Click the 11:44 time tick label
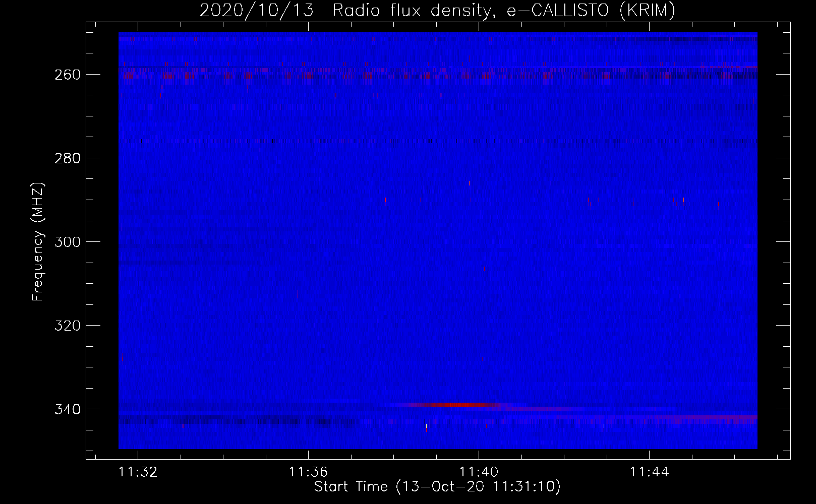This screenshot has height=504, width=816. coord(649,472)
